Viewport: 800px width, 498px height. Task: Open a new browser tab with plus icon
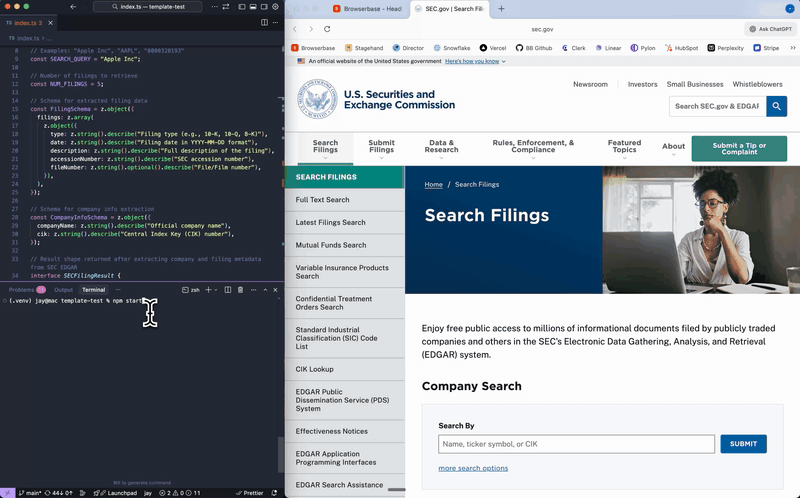[x=501, y=9]
